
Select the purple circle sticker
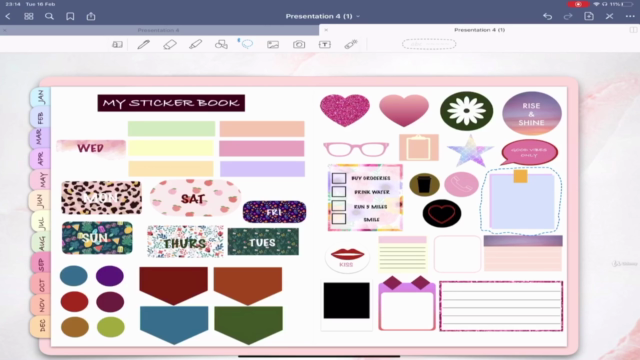[110, 276]
